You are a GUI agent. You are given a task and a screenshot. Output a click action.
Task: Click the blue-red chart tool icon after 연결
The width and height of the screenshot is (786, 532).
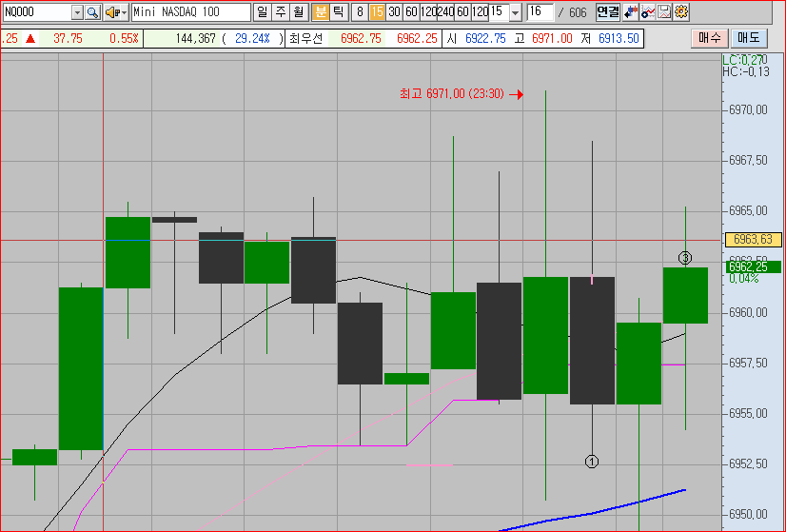coord(631,12)
